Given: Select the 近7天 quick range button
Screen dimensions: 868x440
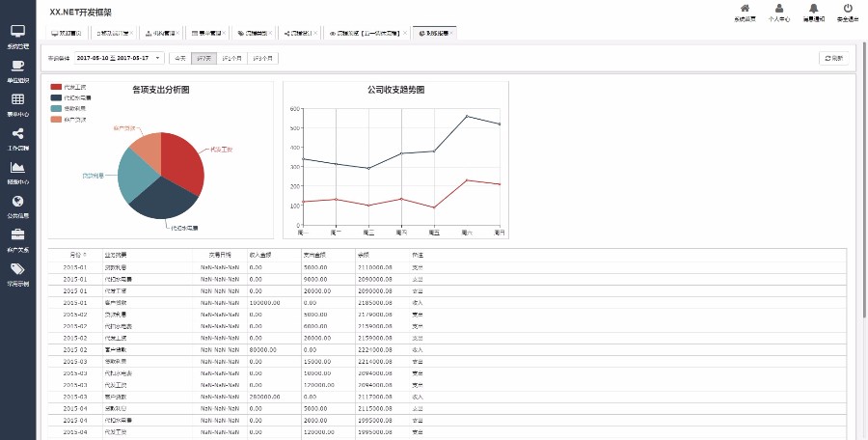Looking at the screenshot, I should click(203, 58).
